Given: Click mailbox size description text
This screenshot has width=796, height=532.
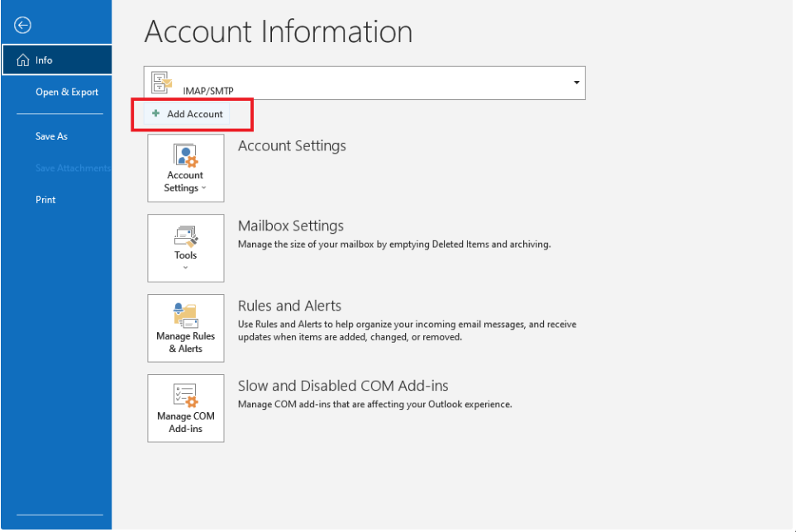Looking at the screenshot, I should pyautogui.click(x=394, y=245).
